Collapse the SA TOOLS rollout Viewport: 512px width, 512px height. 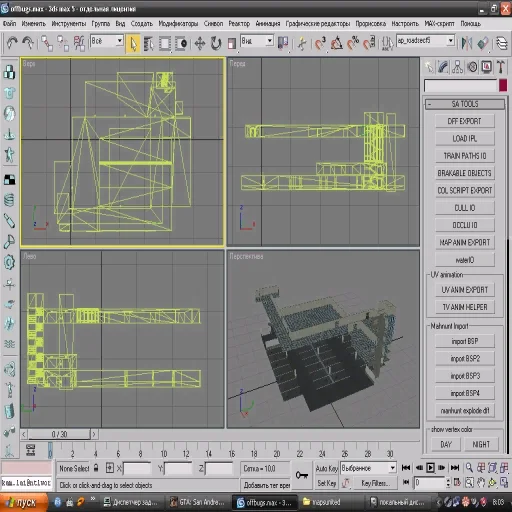[465, 104]
